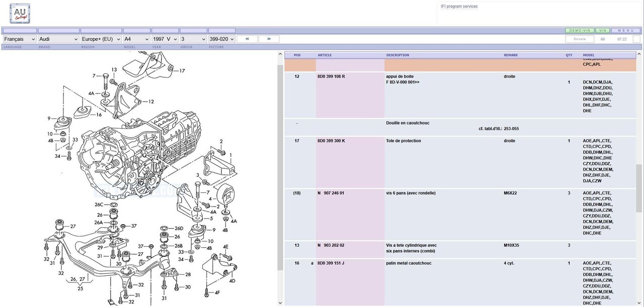644x307 pixels.
Task: Click the green VIN button
Action: coord(603,31)
